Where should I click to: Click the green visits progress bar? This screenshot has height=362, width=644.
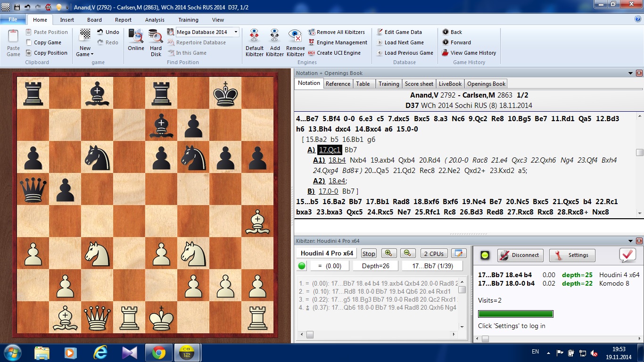515,314
